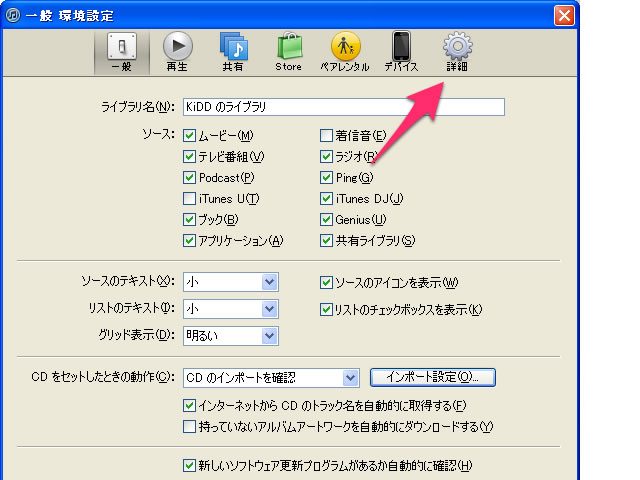Screen dimensions: 640x480
Task: Toggle the iTunes DJ(J) checkbox
Action: tap(326, 199)
